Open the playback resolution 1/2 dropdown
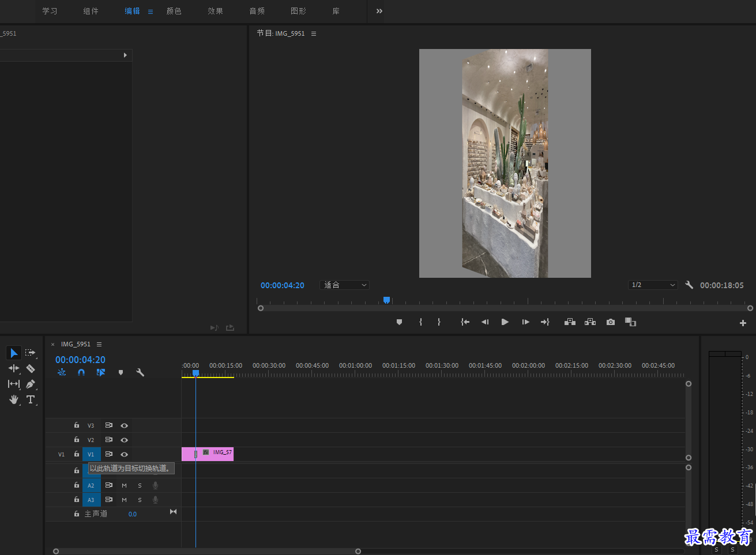 [653, 285]
